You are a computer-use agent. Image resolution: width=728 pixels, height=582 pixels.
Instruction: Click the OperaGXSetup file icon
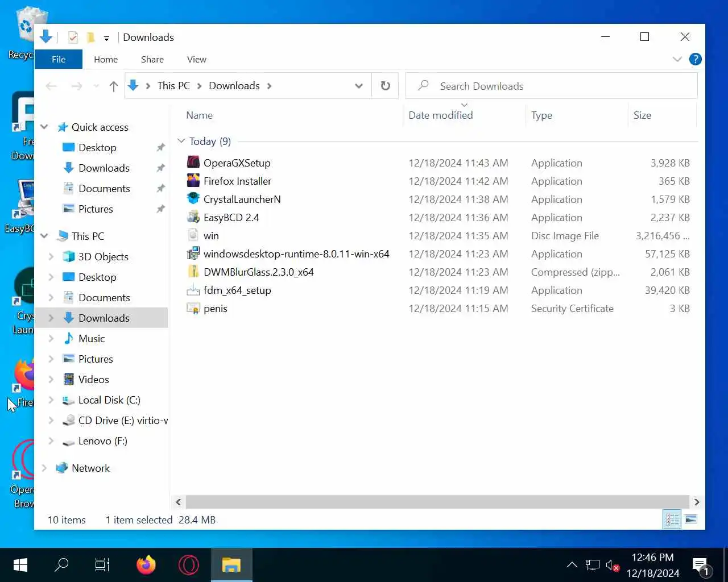[x=193, y=163]
